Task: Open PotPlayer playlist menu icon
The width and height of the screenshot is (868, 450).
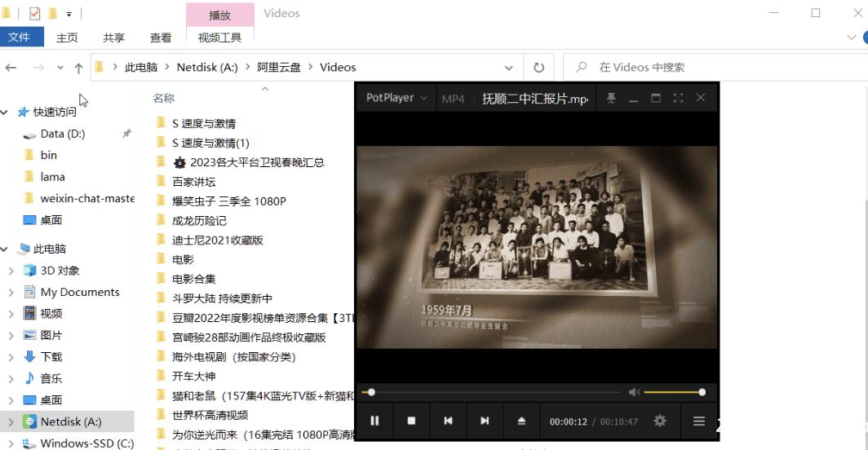Action: [x=699, y=421]
